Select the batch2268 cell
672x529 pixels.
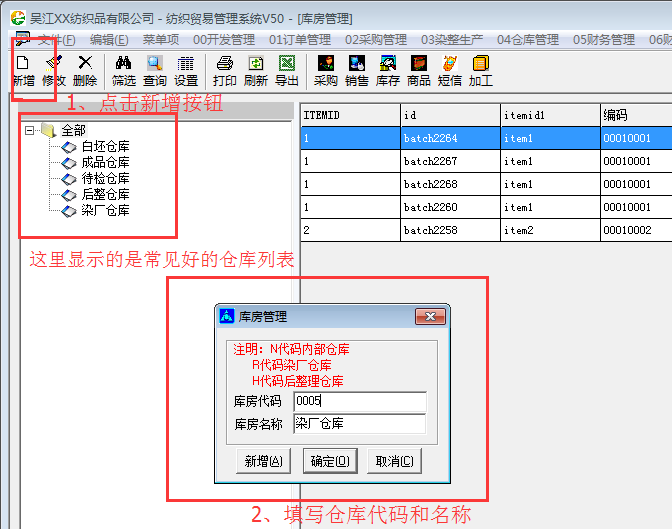point(450,184)
